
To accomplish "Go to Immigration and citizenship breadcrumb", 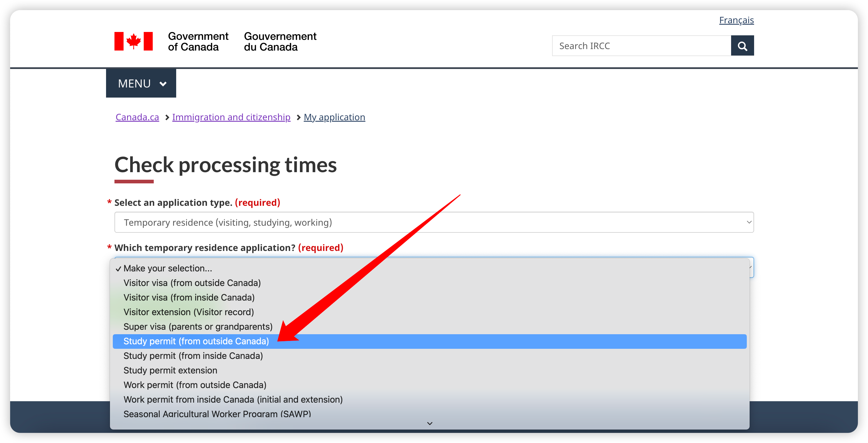I will point(231,117).
